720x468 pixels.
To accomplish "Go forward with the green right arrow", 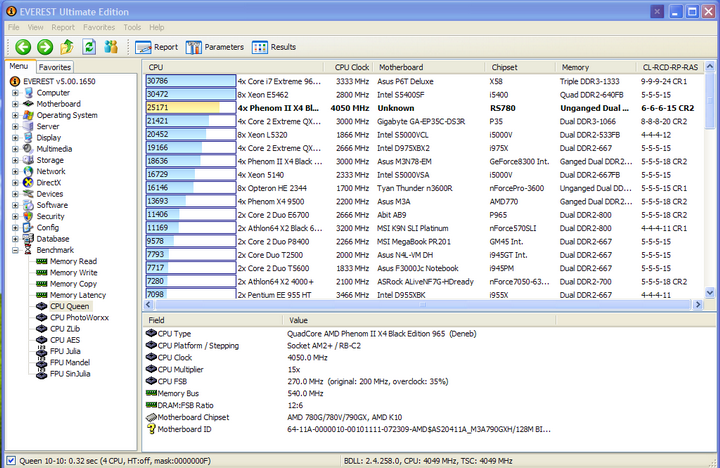I will tap(45, 47).
